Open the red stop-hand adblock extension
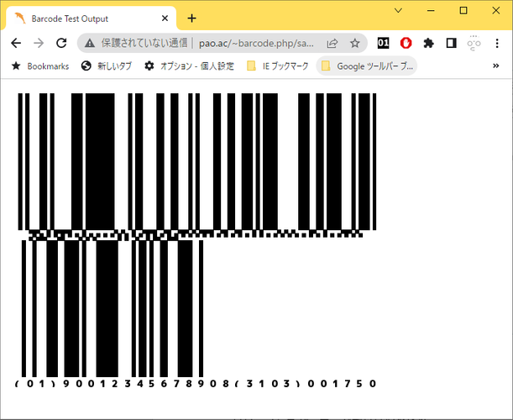 tap(406, 43)
